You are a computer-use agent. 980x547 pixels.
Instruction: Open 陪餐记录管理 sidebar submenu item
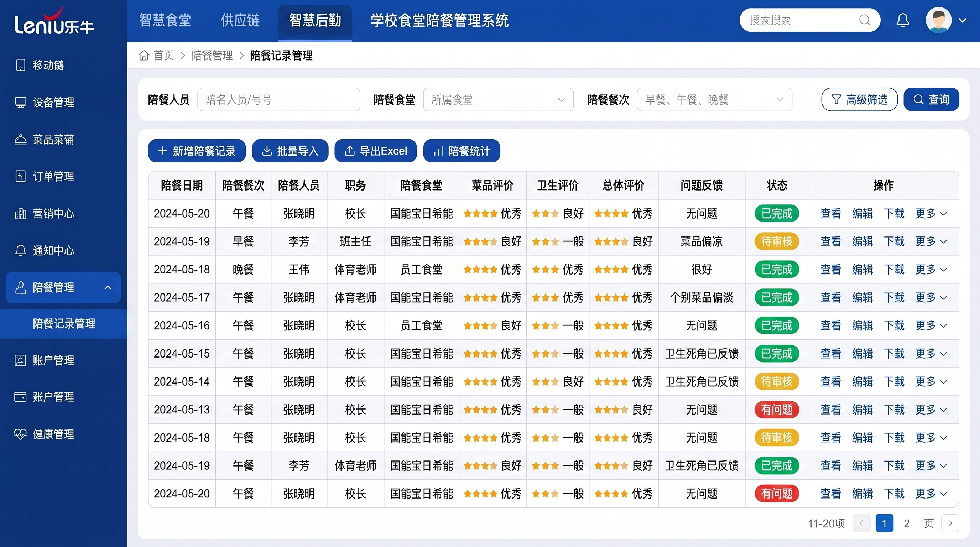pos(63,324)
